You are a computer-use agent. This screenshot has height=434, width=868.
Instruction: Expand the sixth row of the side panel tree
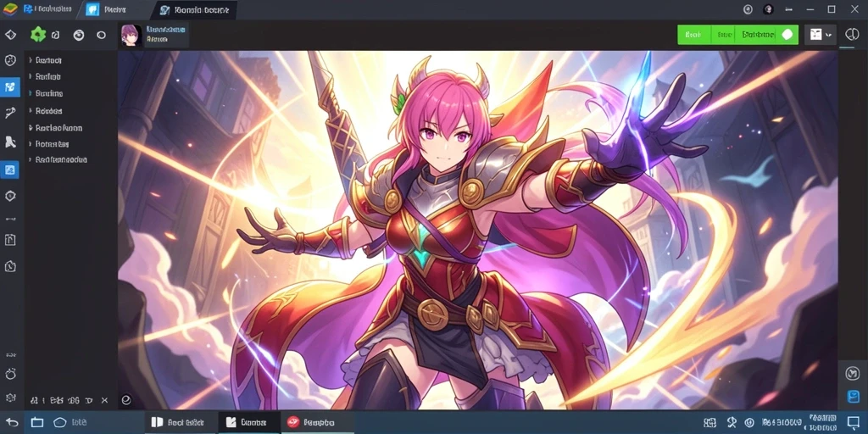tap(30, 144)
